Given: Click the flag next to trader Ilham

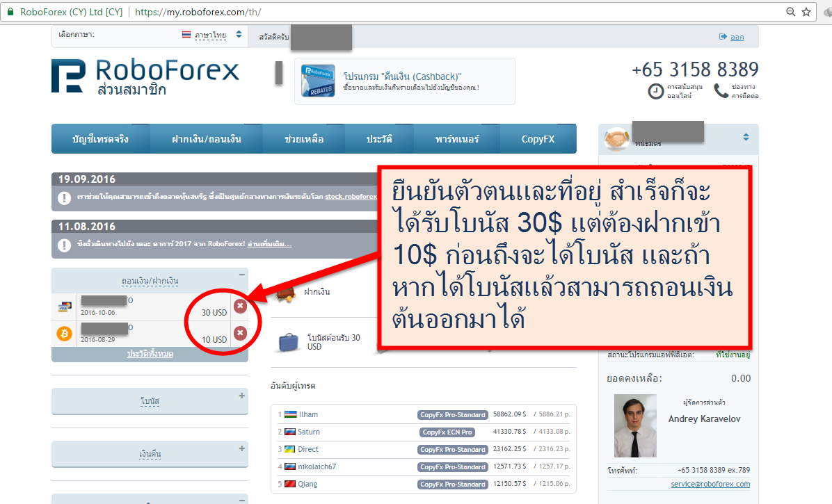Looking at the screenshot, I should pos(290,414).
